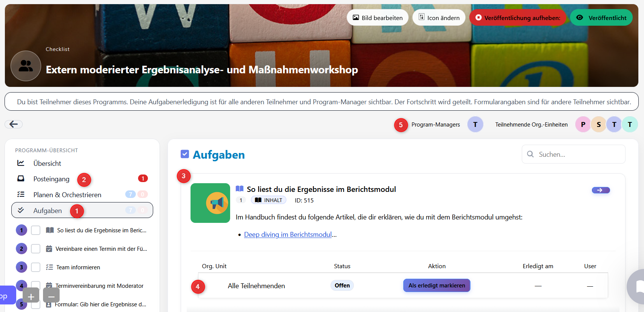Image resolution: width=644 pixels, height=312 pixels.
Task: Open the group avatar icon beside the title
Action: coord(26,66)
